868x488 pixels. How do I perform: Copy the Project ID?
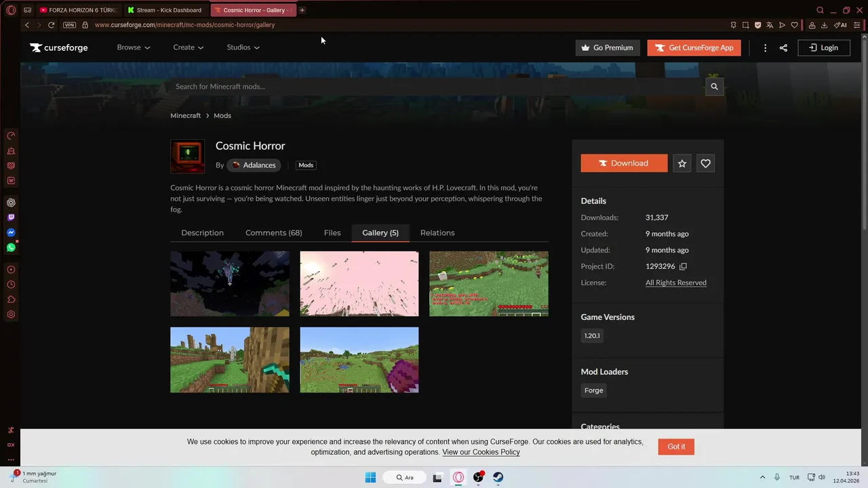tap(683, 266)
